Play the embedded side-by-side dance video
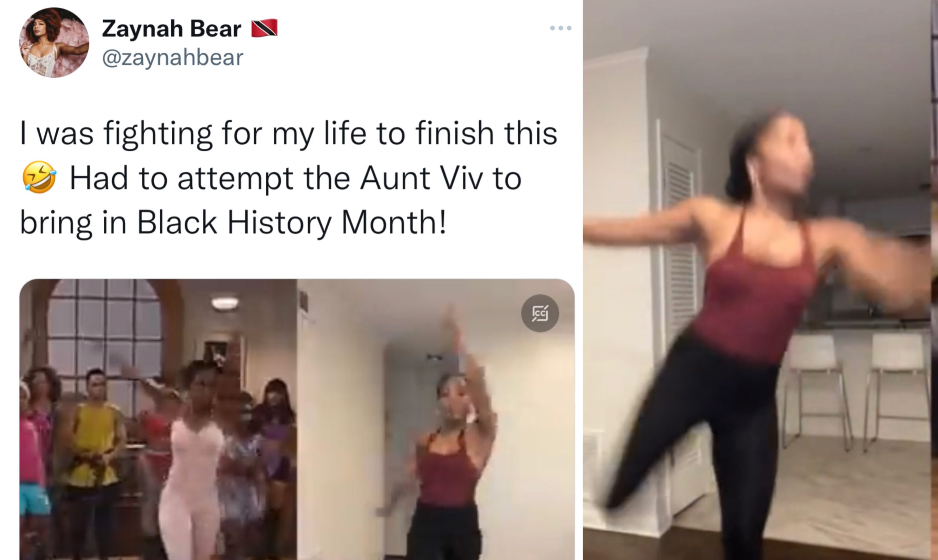Screen dimensions: 938x560 (x=297, y=419)
